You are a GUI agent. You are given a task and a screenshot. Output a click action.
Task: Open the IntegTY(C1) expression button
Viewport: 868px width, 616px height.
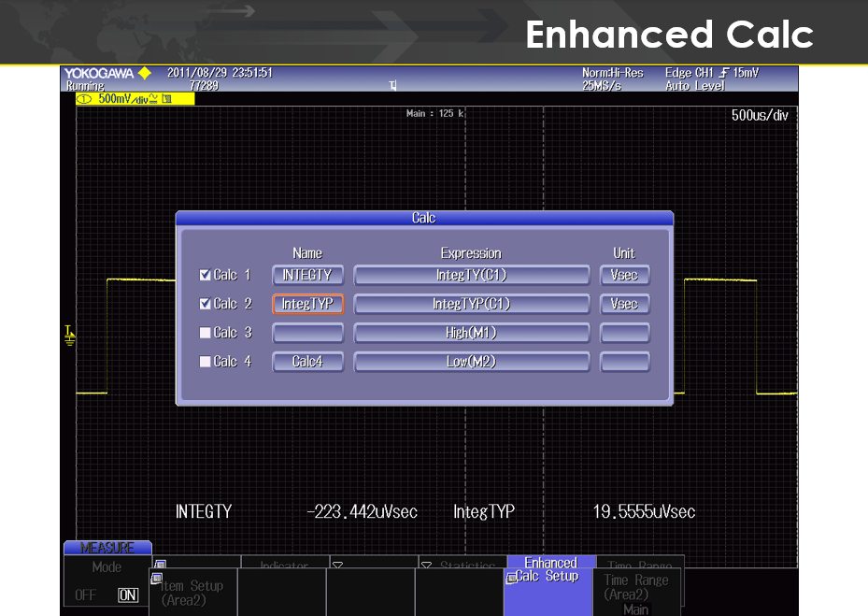471,276
